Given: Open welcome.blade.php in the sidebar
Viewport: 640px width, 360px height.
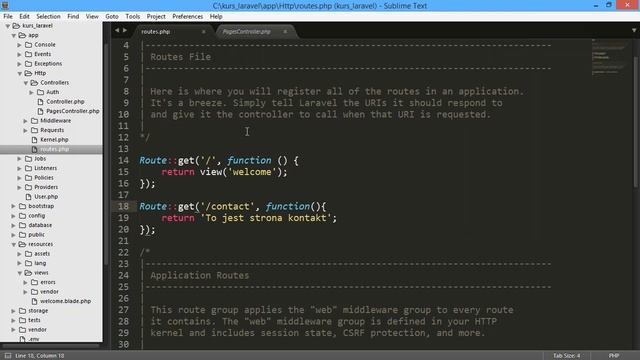Looking at the screenshot, I should click(x=65, y=301).
